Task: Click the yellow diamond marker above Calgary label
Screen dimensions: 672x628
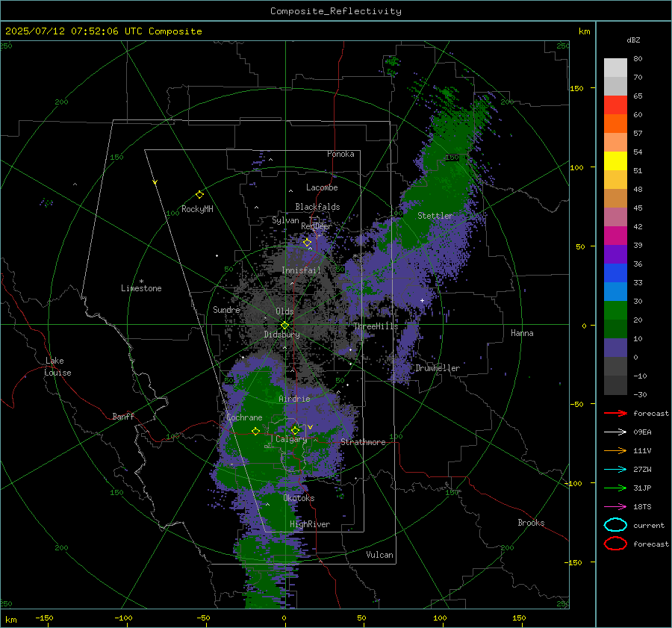Action: coord(295,430)
